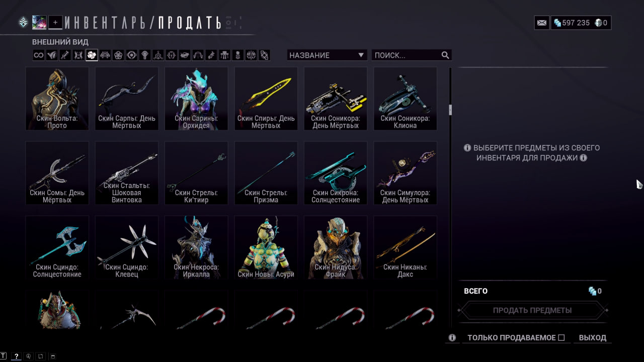Click the inventory list scrollbar handle

(x=450, y=110)
